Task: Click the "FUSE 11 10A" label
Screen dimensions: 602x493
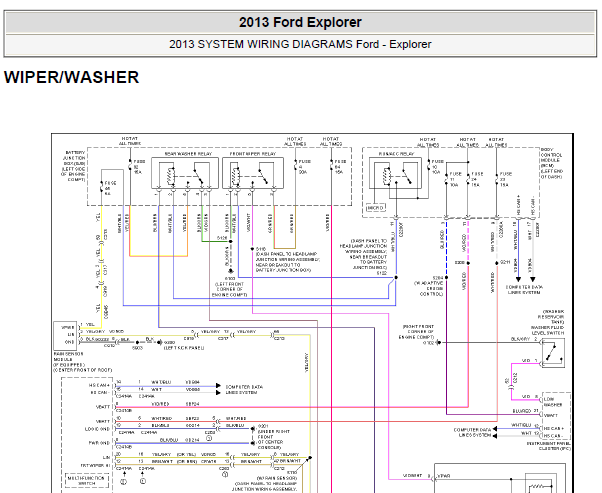Action: pos(455,179)
